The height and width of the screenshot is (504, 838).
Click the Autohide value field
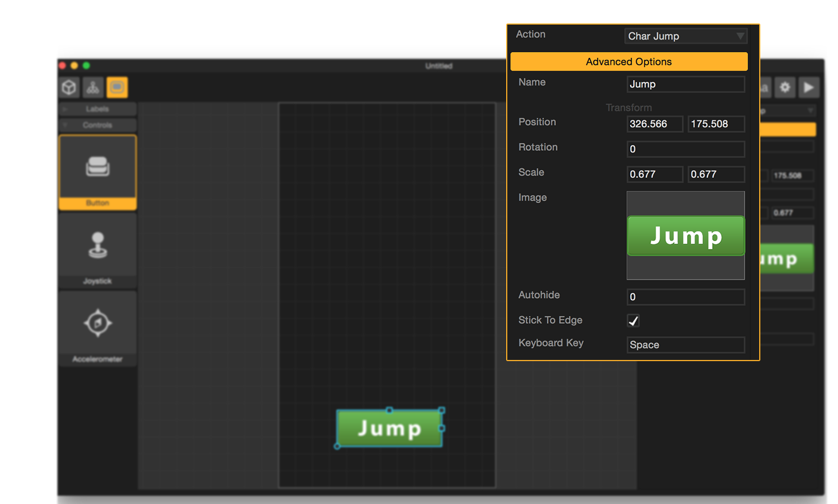[685, 297]
